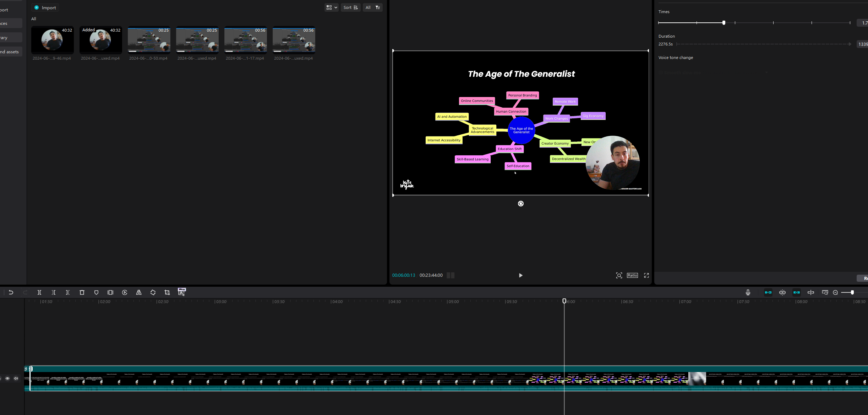
Task: Toggle linking of audio and video
Action: 796,292
